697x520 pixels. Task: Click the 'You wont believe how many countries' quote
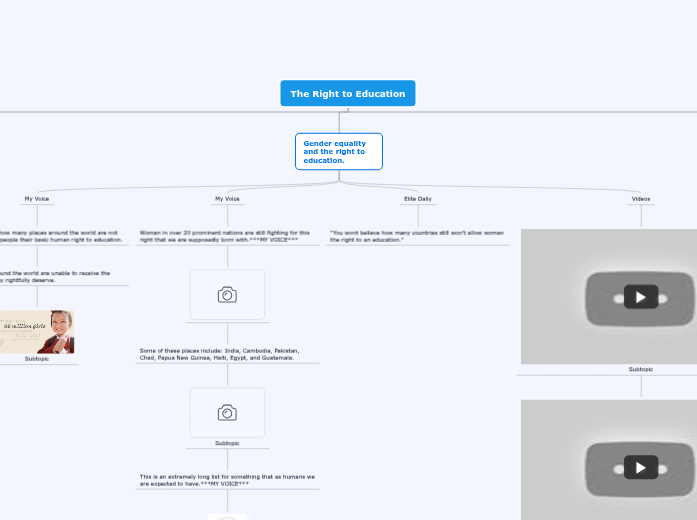coord(417,236)
